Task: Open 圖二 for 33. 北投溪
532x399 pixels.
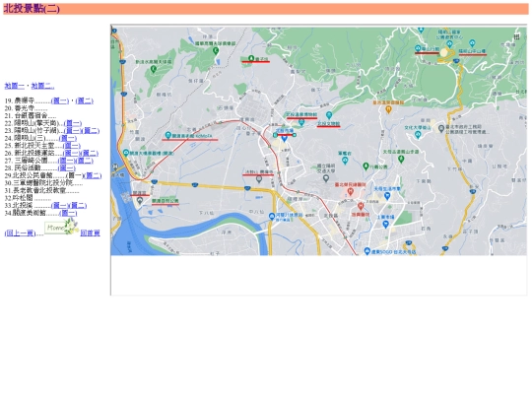Action: click(78, 205)
